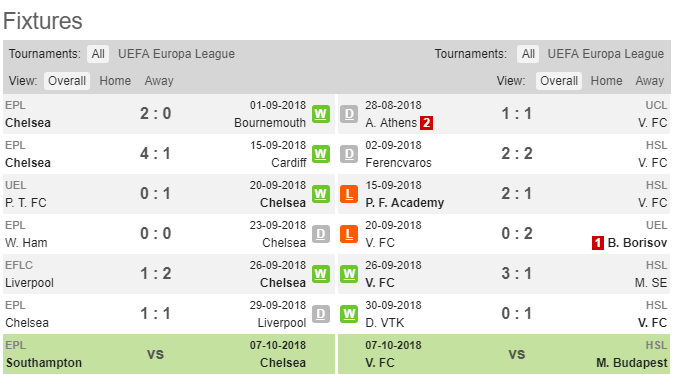Click the green W icon for Liverpool vs Chelsea EFLC
This screenshot has height=374, width=677.
tap(321, 274)
